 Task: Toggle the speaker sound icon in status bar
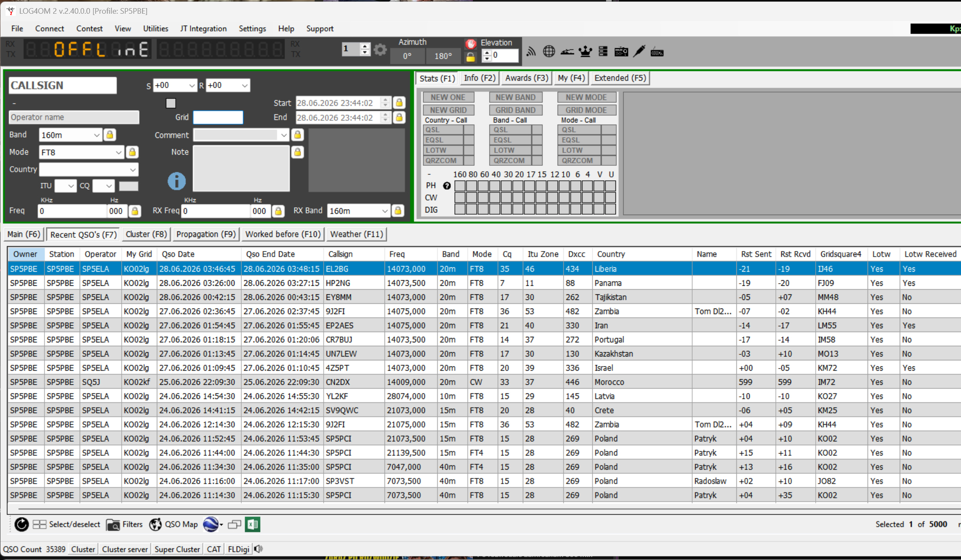[258, 549]
